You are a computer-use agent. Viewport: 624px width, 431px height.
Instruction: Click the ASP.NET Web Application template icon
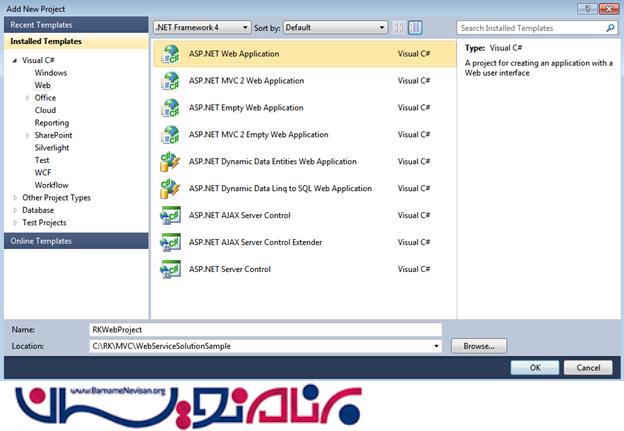point(170,54)
